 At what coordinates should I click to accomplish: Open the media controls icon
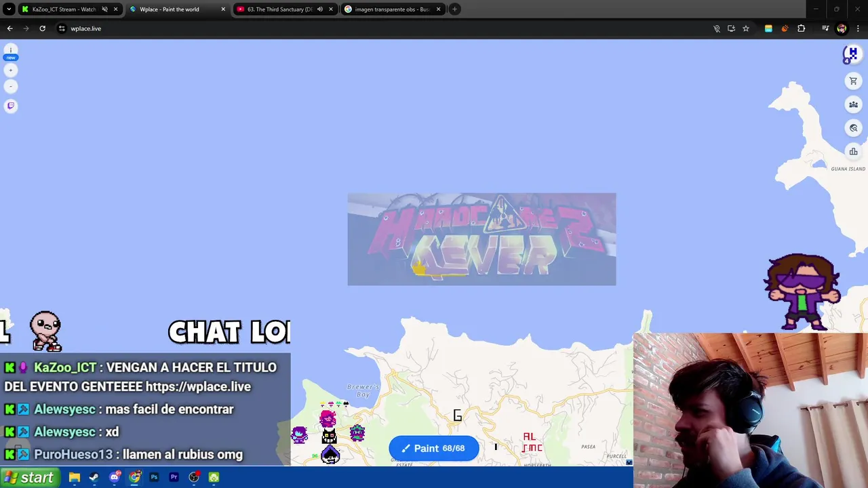825,28
